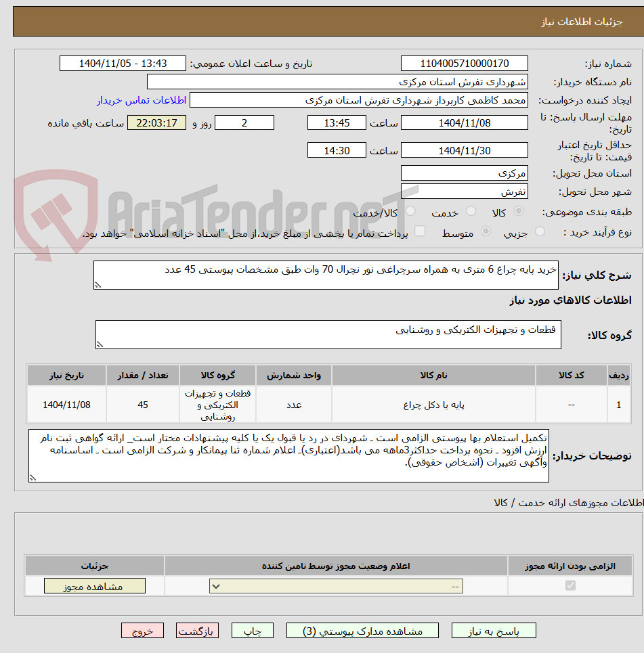Click the countdown timer 22:03:17

[156, 123]
